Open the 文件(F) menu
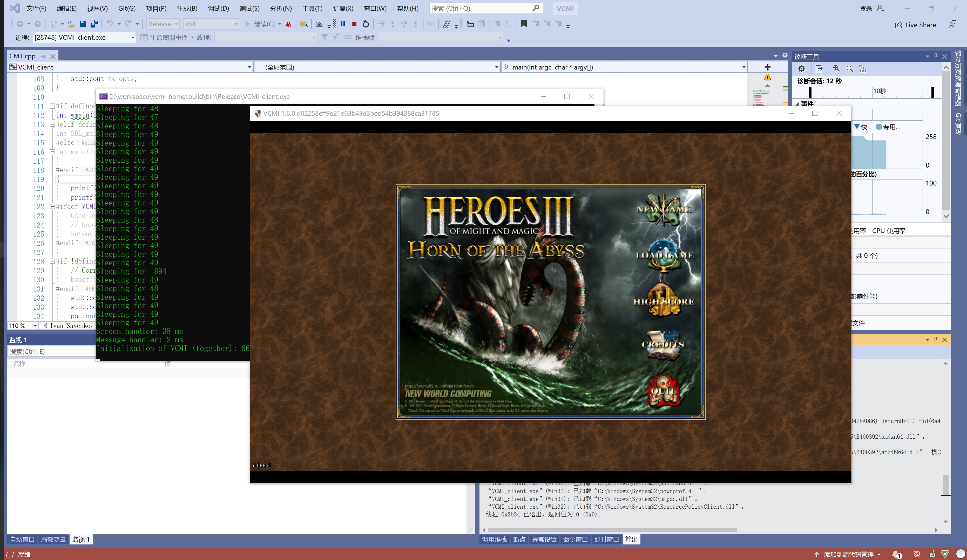Viewport: 967px width, 560px height. (36, 9)
